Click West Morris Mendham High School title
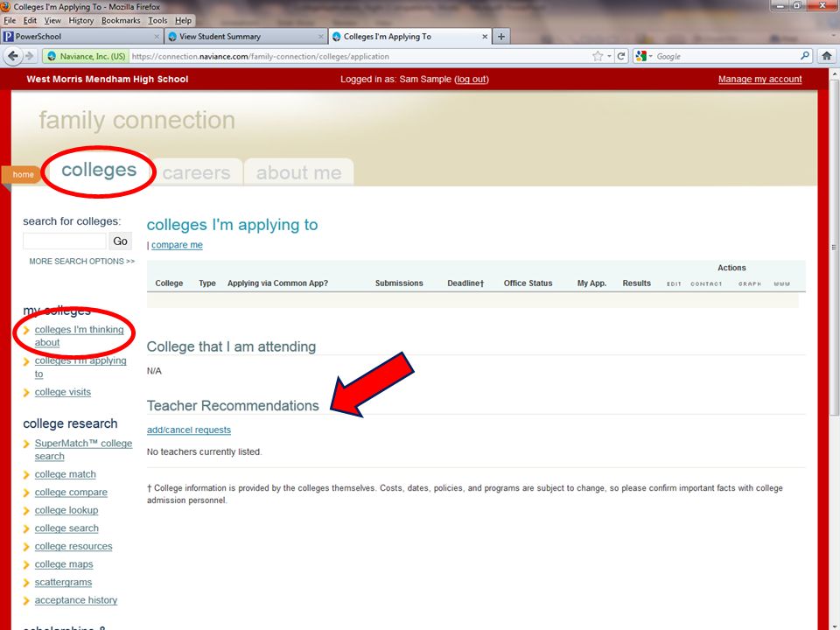The height and width of the screenshot is (630, 840). pyautogui.click(x=107, y=80)
